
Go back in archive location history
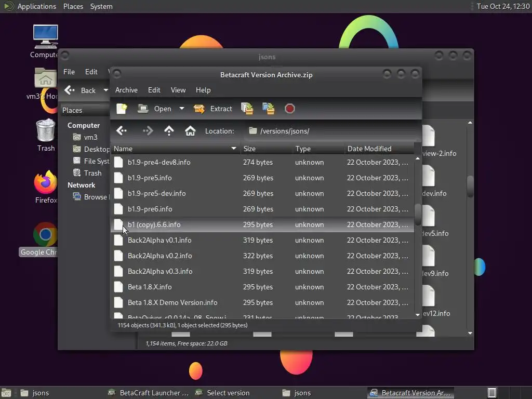click(122, 130)
